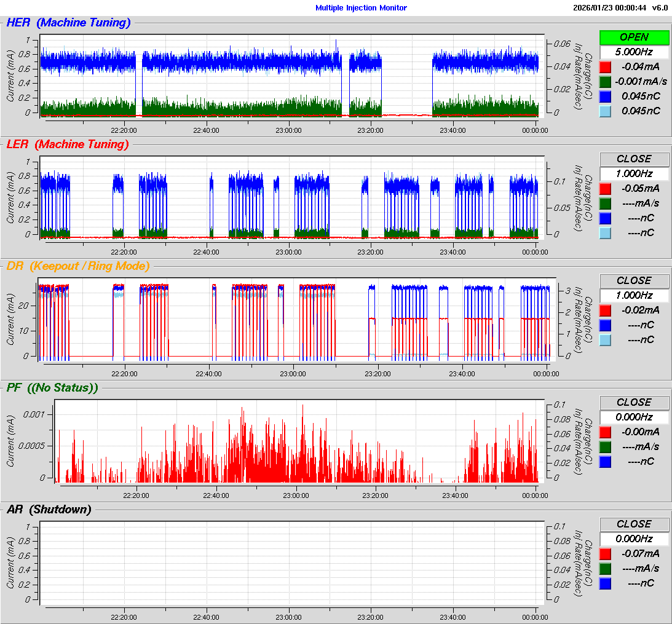Click the PF 0.000Hz repetition rate field
This screenshot has height=624, width=672.
[634, 417]
